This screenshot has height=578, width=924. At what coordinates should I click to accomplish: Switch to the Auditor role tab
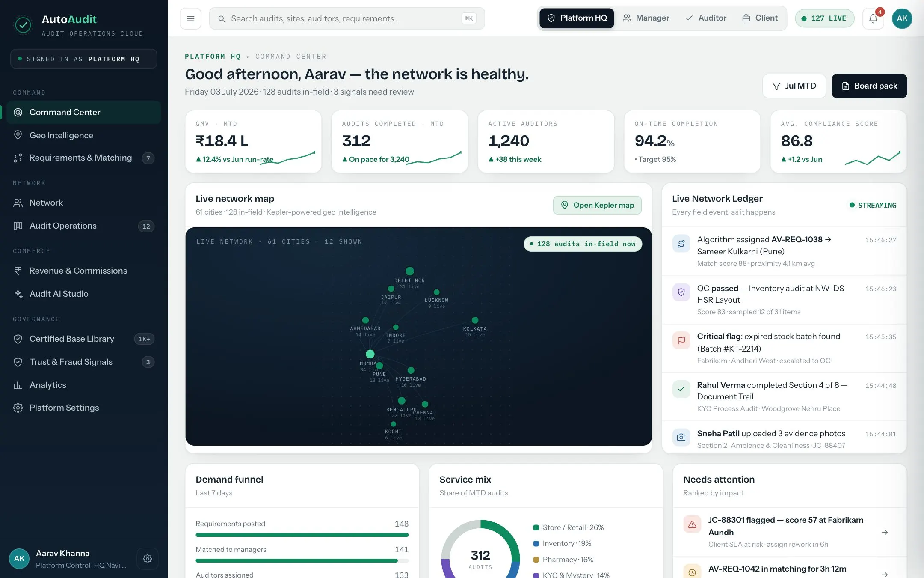coord(706,18)
